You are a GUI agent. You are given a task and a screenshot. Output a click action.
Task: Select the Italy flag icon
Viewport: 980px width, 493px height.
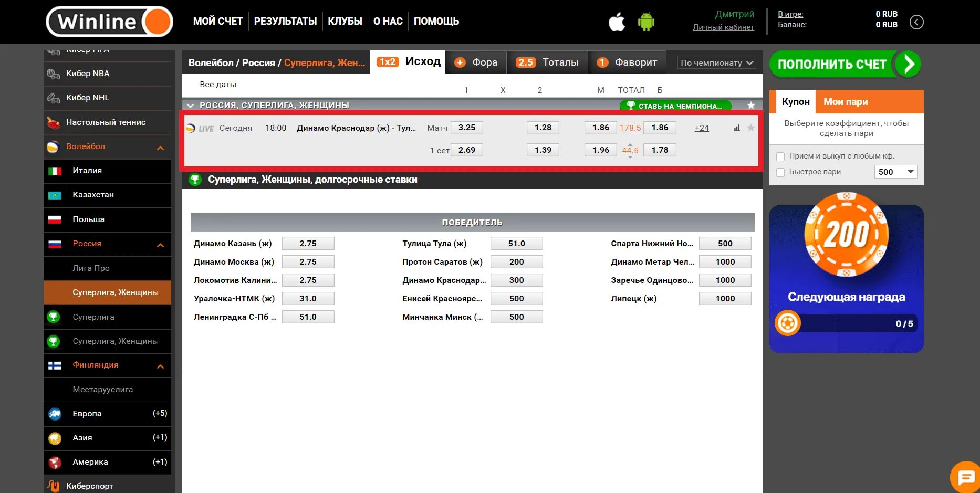[x=55, y=171]
